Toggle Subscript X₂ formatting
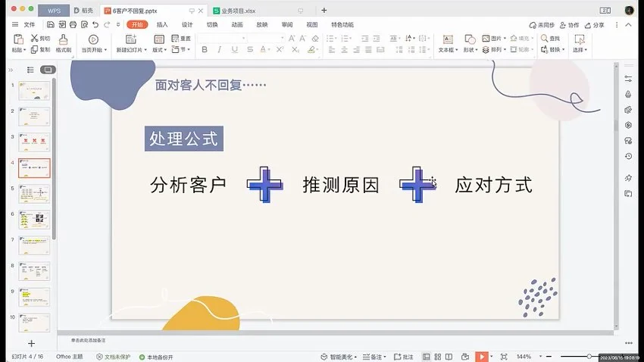The height and width of the screenshot is (362, 644). (x=295, y=49)
